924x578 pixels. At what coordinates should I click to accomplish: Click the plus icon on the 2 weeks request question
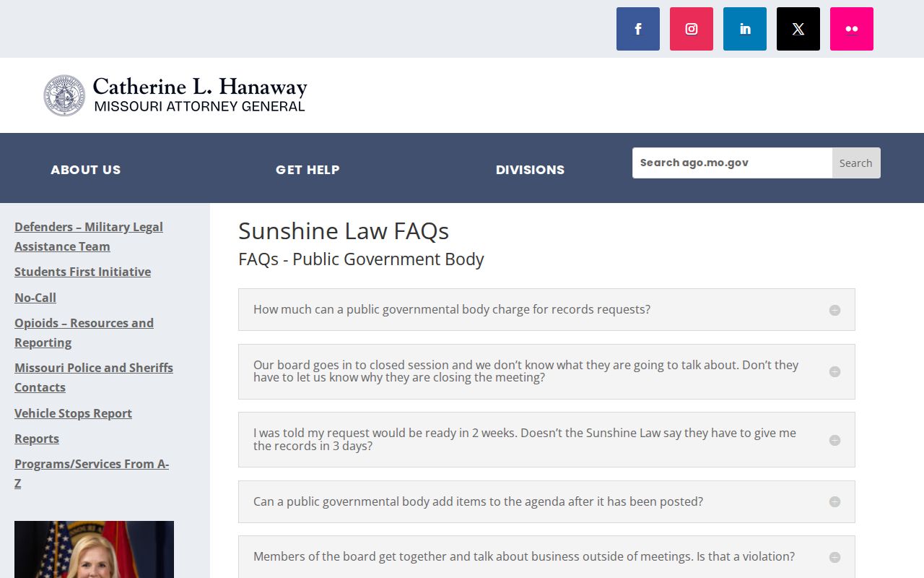(834, 440)
